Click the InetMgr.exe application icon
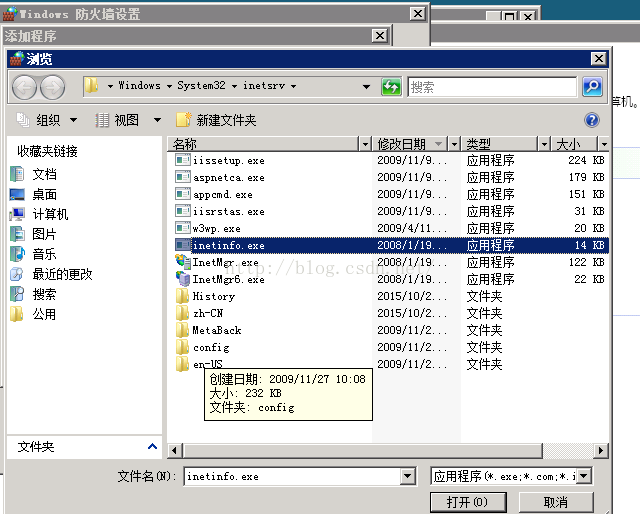This screenshot has height=514, width=640. tap(182, 262)
